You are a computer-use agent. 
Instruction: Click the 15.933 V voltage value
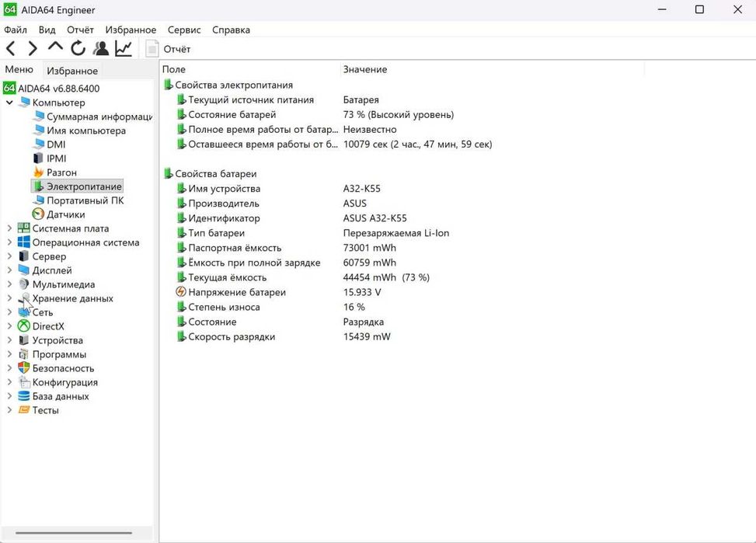coord(361,292)
